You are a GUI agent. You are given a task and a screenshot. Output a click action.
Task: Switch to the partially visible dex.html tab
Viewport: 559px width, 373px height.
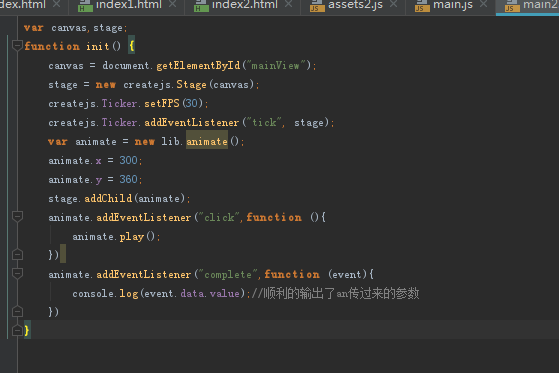point(23,5)
